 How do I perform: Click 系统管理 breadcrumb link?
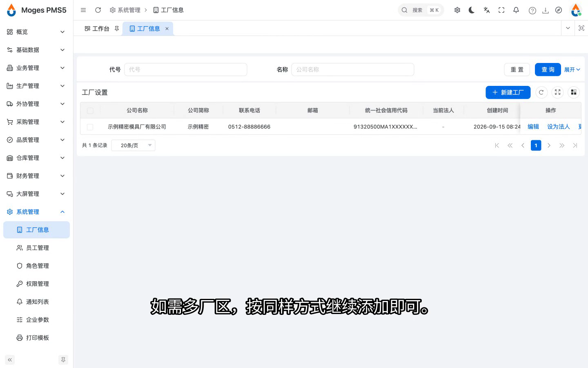[125, 10]
